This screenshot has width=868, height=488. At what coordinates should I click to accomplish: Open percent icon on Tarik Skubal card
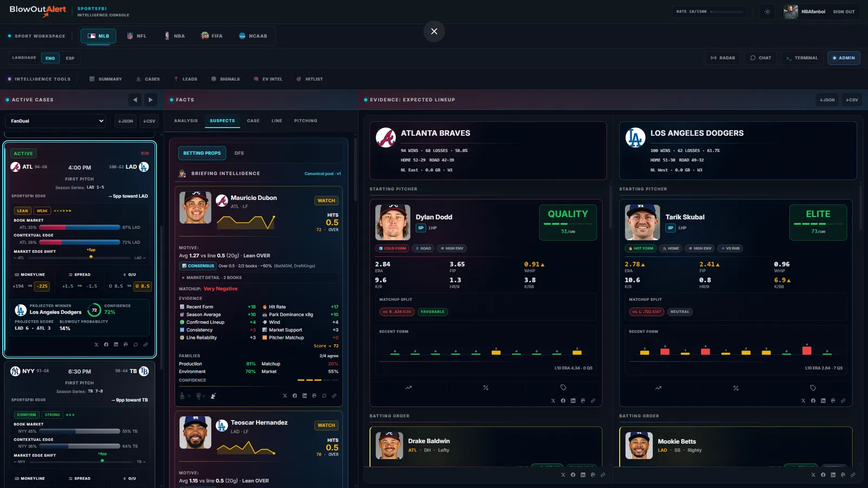(x=736, y=388)
